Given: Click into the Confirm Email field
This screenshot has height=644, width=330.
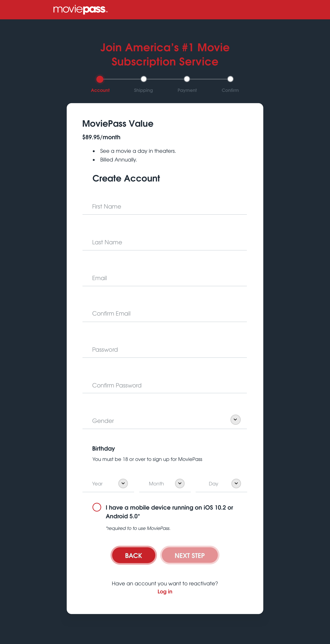Looking at the screenshot, I should 165,314.
